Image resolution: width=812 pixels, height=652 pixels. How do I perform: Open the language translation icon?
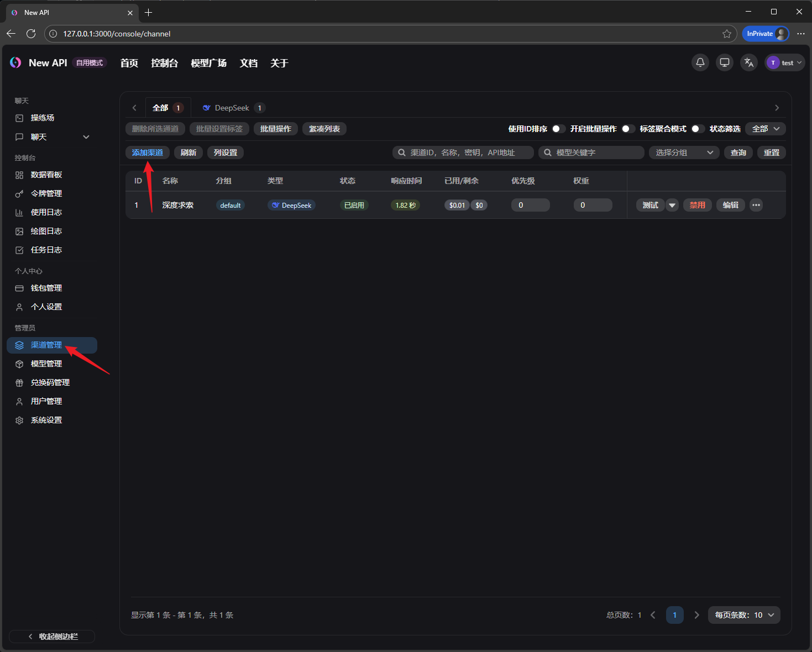click(x=749, y=62)
